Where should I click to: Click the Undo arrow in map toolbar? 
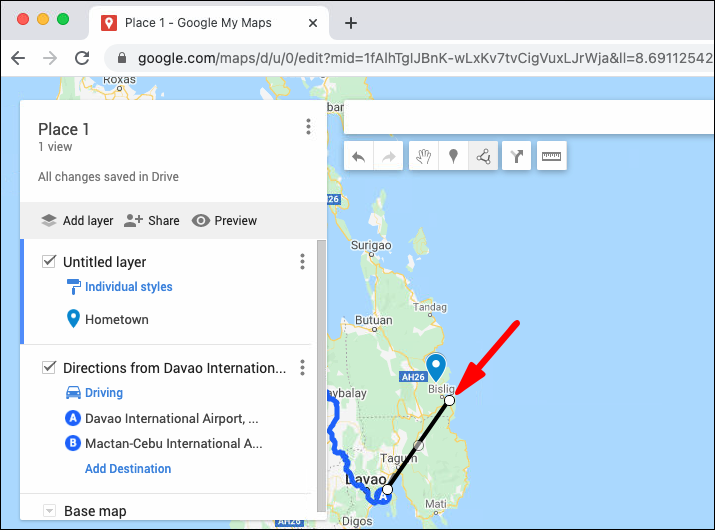coord(359,156)
